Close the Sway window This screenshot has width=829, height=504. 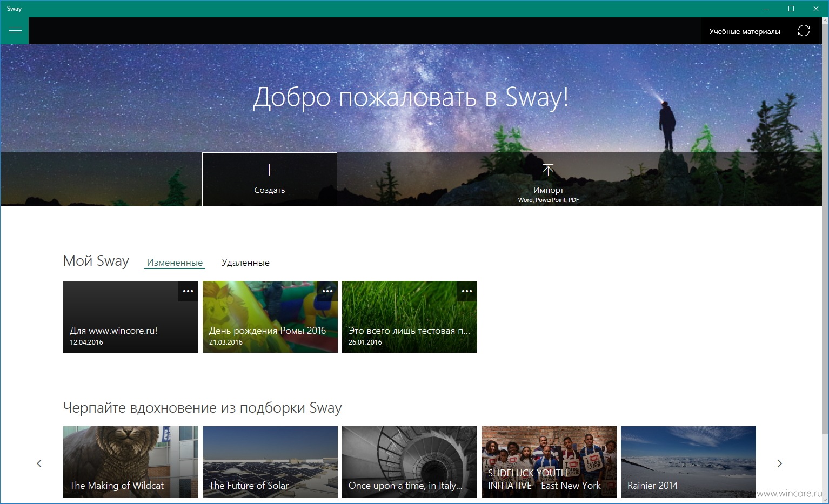pos(816,9)
